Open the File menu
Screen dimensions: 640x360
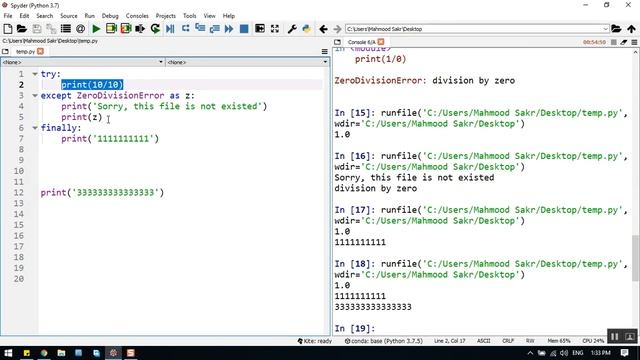coord(8,16)
